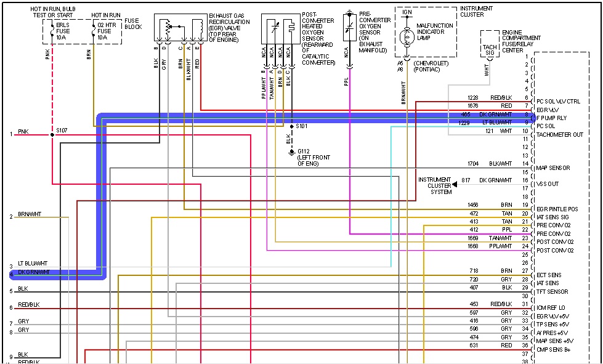
Task: Open the FUSE BLOCK label
Action: click(133, 23)
